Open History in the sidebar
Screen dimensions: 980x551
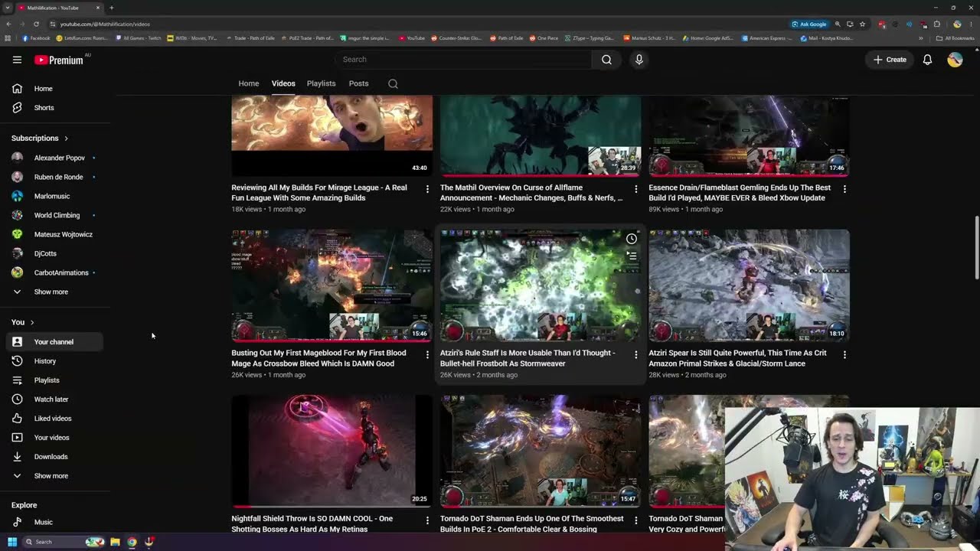pyautogui.click(x=54, y=361)
